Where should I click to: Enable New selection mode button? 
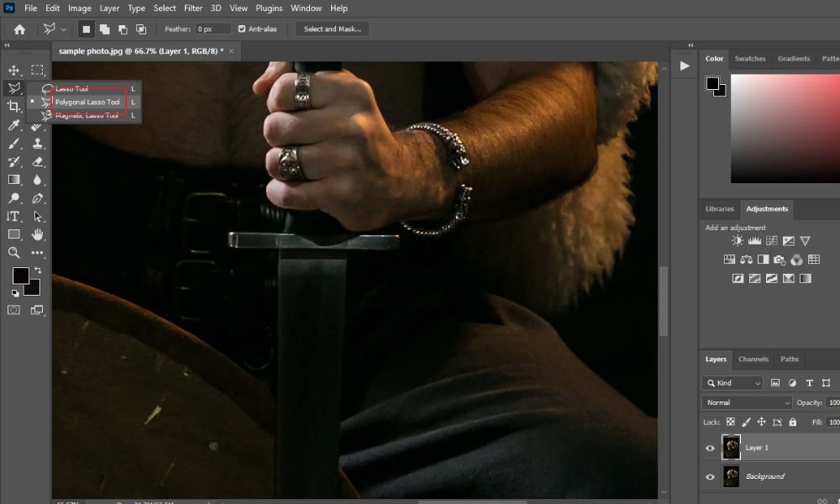87,29
